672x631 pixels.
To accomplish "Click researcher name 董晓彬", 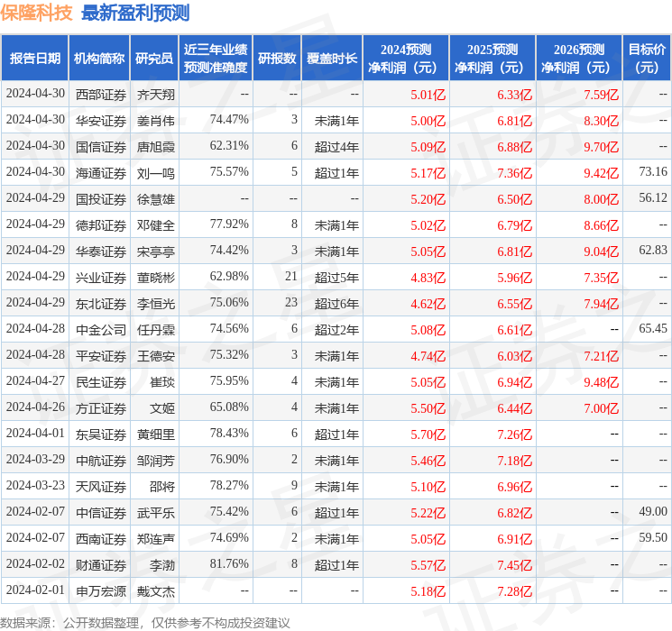I will point(155,278).
